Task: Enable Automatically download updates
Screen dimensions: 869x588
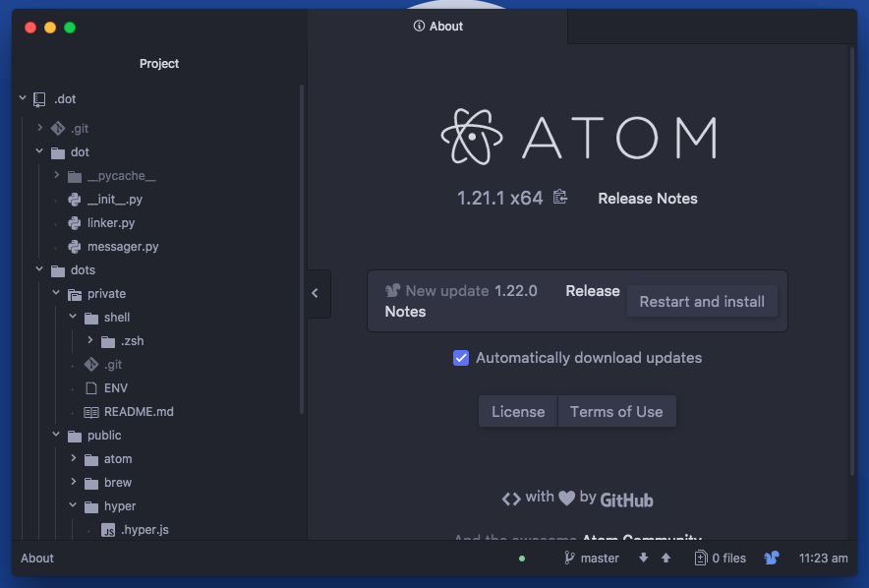Action: [461, 358]
